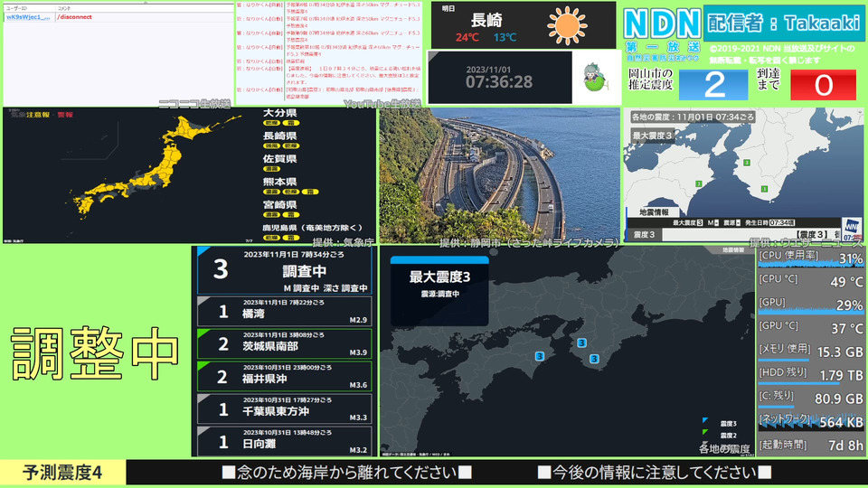Click the topmost green '3' marker on Weathernews map
868x488 pixels.
[747, 163]
